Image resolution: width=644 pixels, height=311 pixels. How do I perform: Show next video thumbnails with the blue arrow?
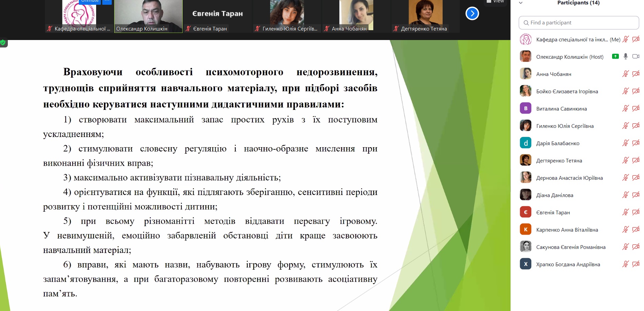tap(472, 14)
